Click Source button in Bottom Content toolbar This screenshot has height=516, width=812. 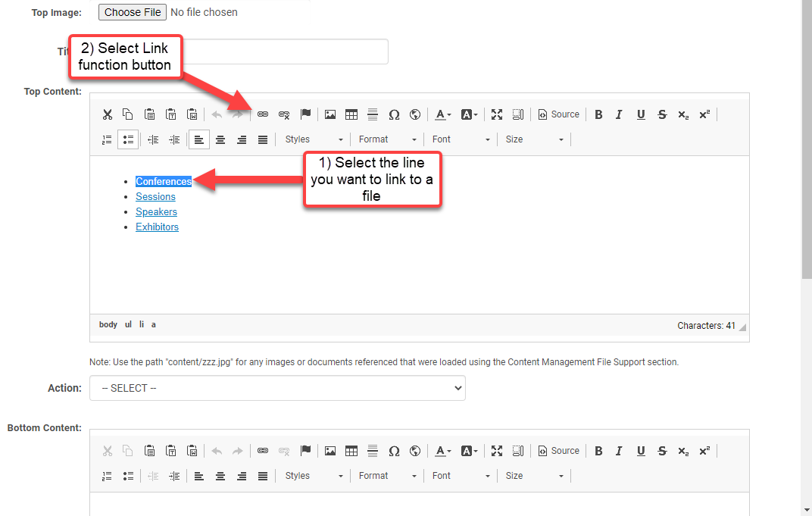(559, 451)
